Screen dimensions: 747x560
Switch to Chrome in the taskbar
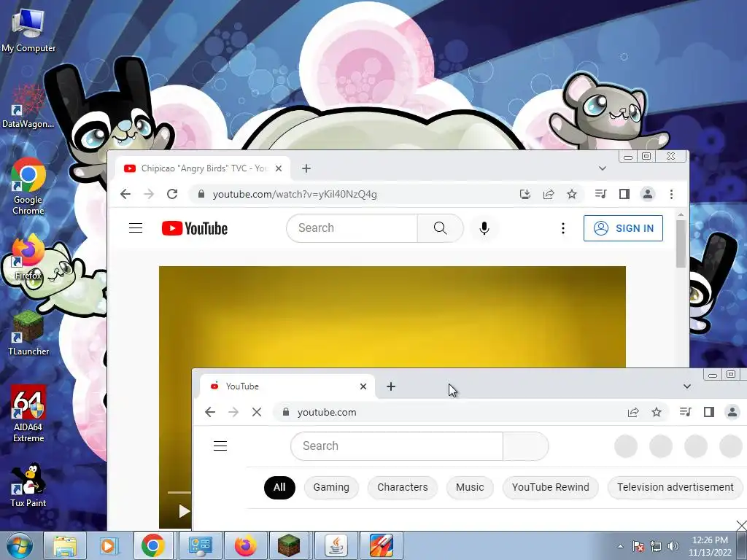153,545
